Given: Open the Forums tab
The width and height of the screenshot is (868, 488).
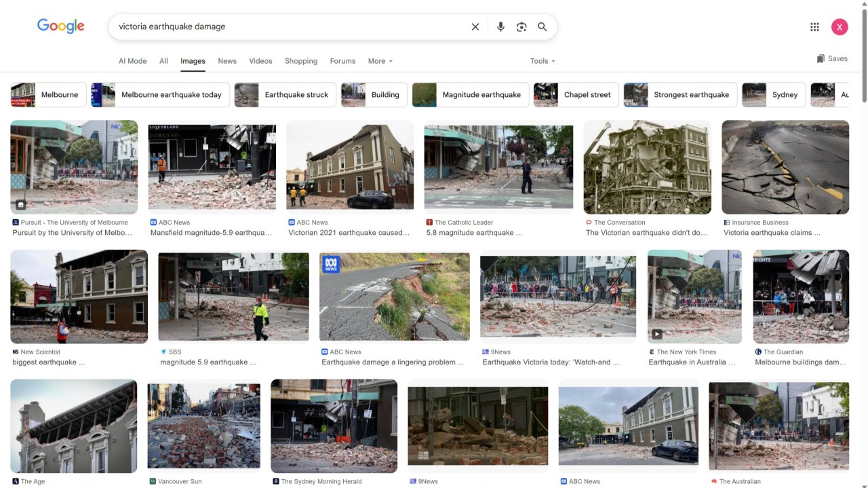Looking at the screenshot, I should click(342, 61).
